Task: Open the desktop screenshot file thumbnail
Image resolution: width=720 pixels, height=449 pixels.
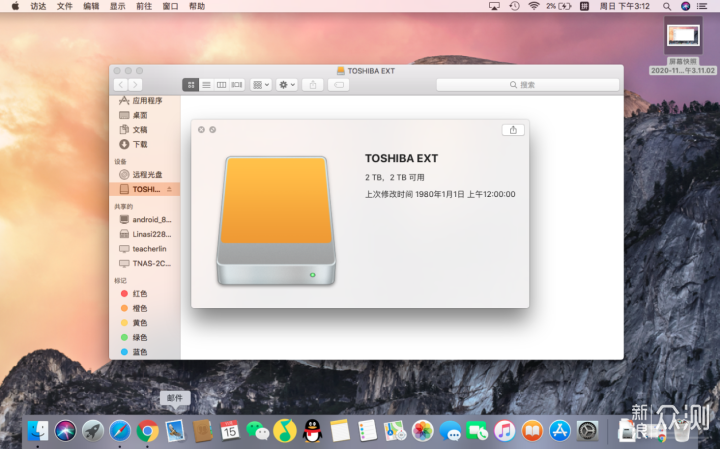Action: [683, 35]
